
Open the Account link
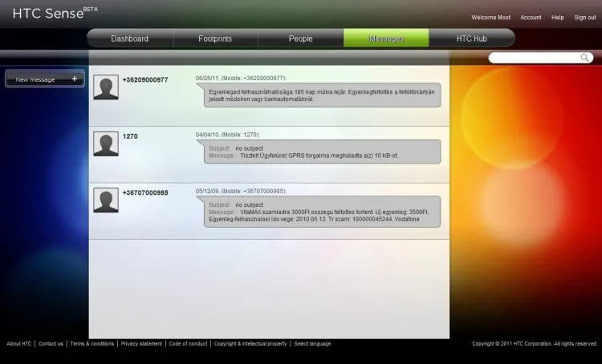click(x=531, y=18)
